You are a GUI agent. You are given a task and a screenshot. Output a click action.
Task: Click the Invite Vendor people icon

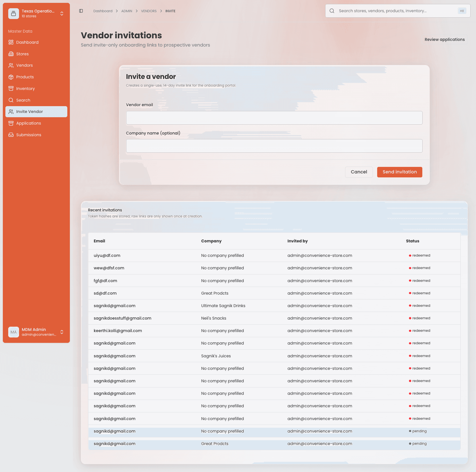pos(11,112)
